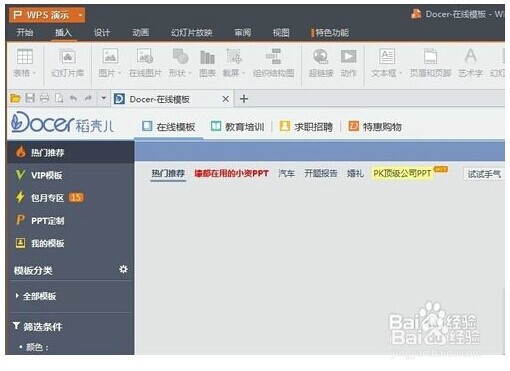Click the 艺术字 WordArt icon
Viewport: 510px width, 371px height.
[470, 57]
